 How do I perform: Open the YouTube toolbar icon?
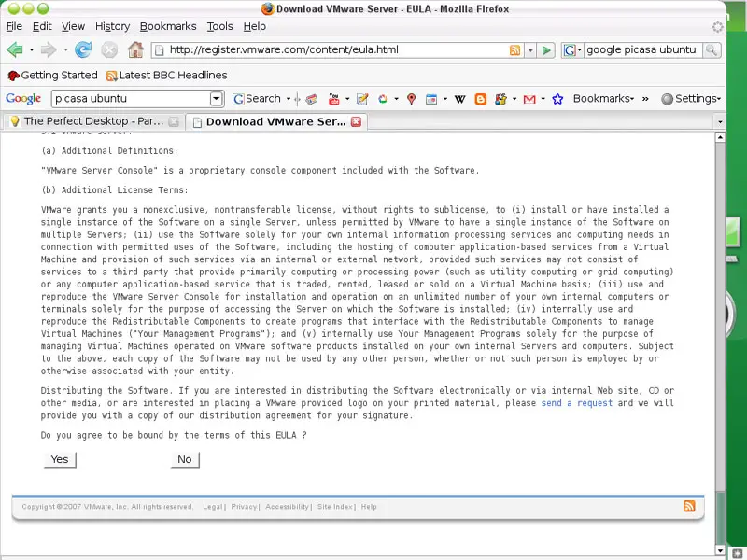pyautogui.click(x=334, y=99)
